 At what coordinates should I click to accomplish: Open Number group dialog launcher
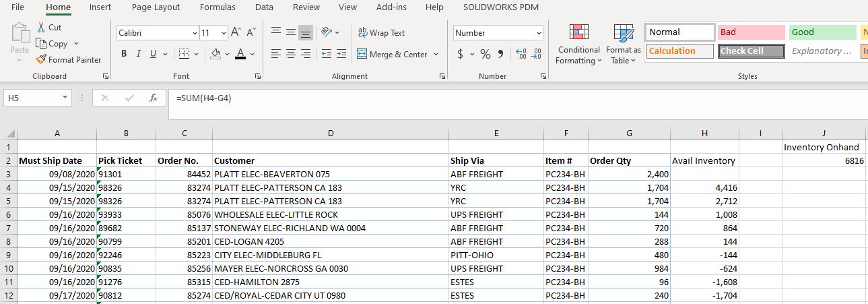point(543,77)
